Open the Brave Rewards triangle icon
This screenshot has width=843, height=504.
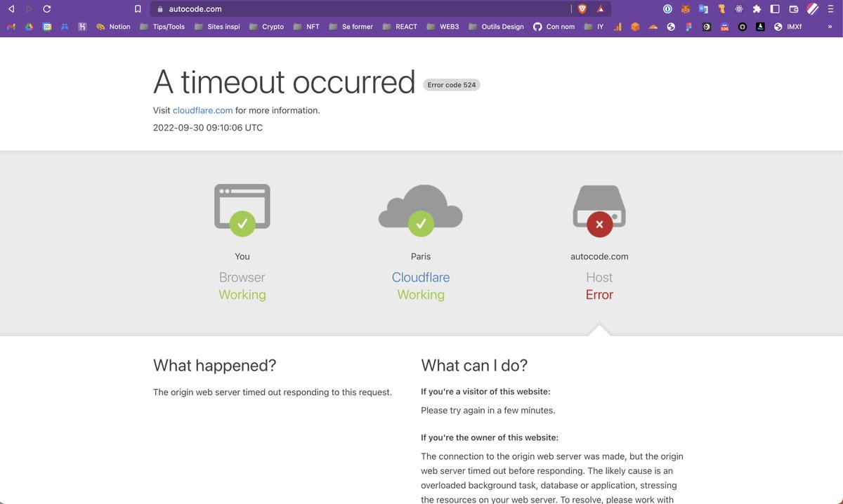pyautogui.click(x=601, y=9)
